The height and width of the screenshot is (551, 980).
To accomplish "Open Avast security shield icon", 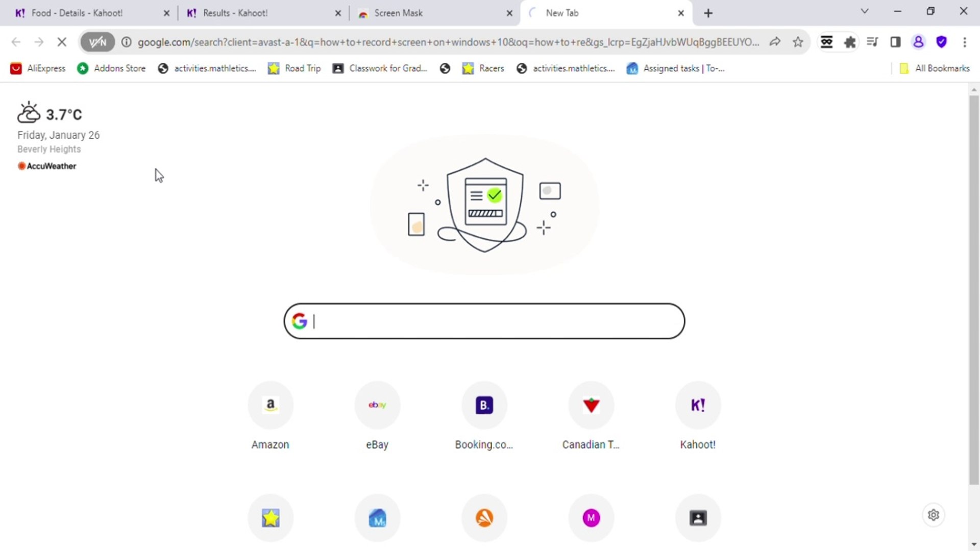I will pyautogui.click(x=942, y=42).
